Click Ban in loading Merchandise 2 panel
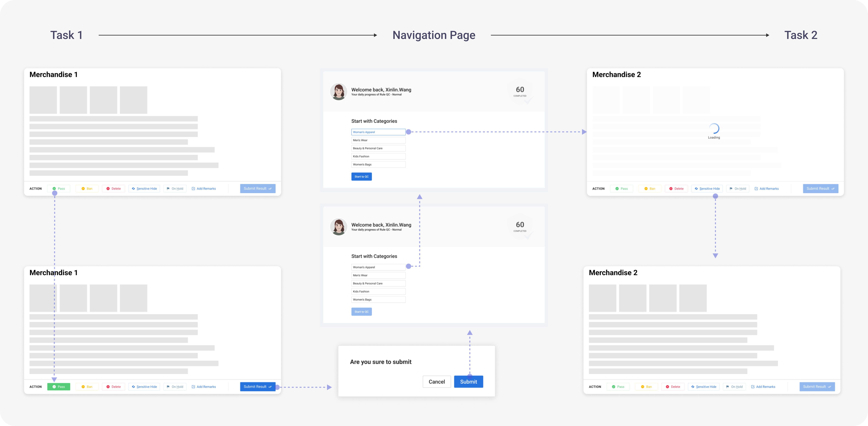 pyautogui.click(x=650, y=189)
